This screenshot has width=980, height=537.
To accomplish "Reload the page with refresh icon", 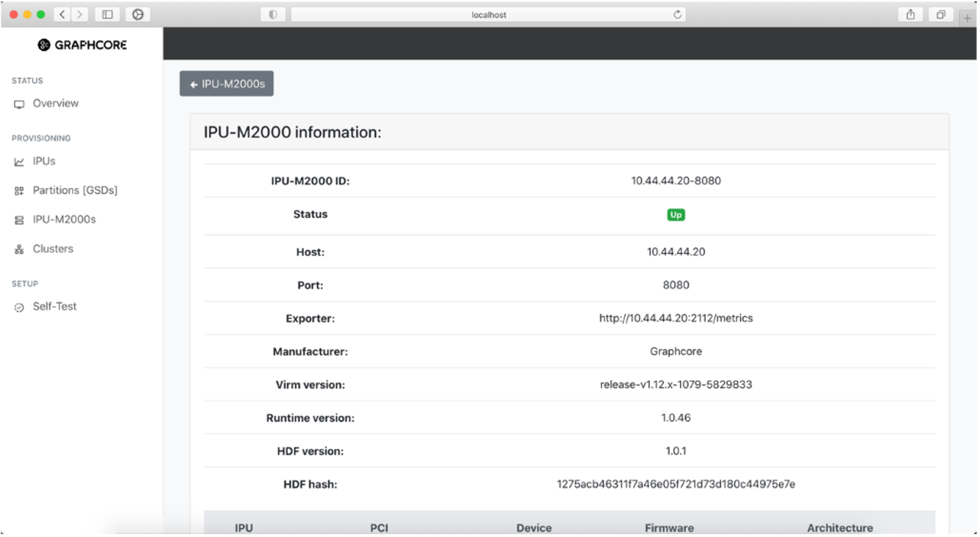I will tap(677, 15).
